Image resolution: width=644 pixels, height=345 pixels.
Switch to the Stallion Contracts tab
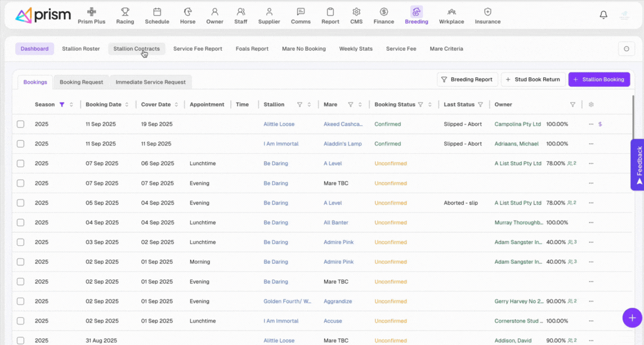[136, 49]
